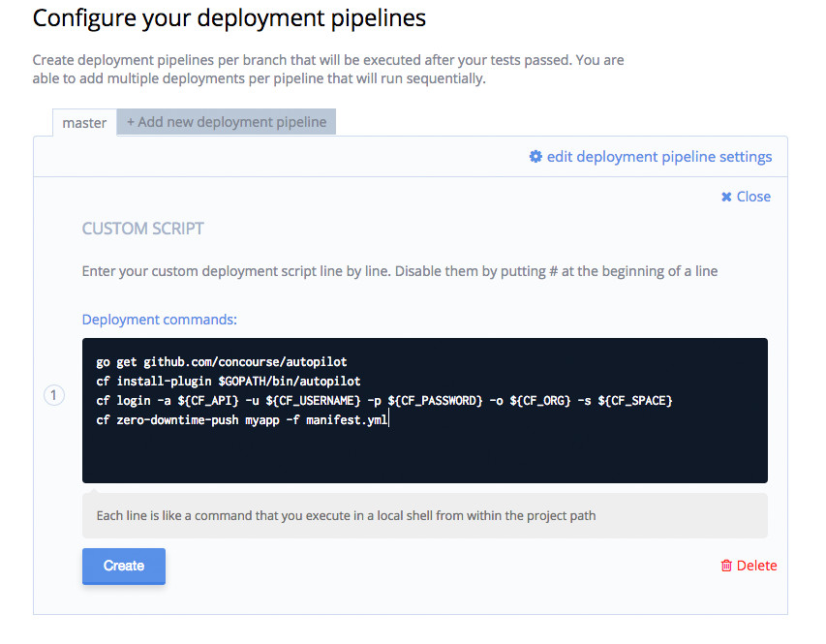Click the 'cf login -a ${CF_API}' command line
826x644 pixels.
point(383,400)
